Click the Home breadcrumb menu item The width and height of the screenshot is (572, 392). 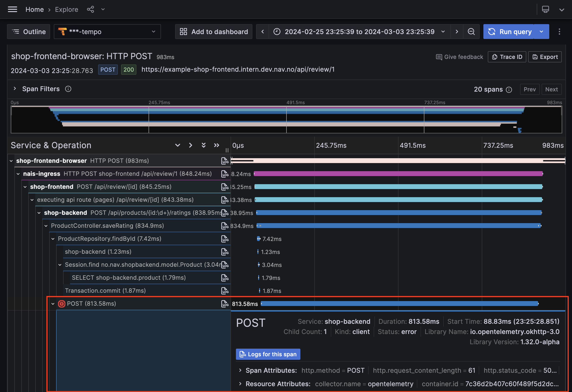[35, 9]
